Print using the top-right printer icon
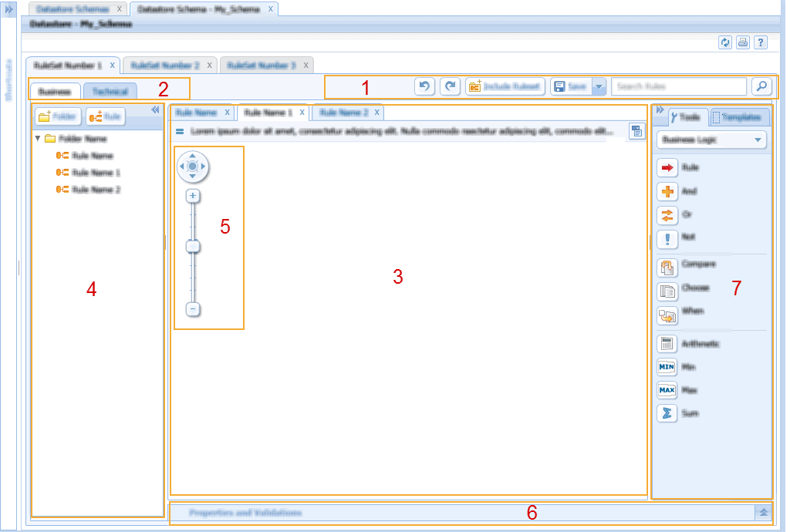The width and height of the screenshot is (790, 532). coord(743,42)
